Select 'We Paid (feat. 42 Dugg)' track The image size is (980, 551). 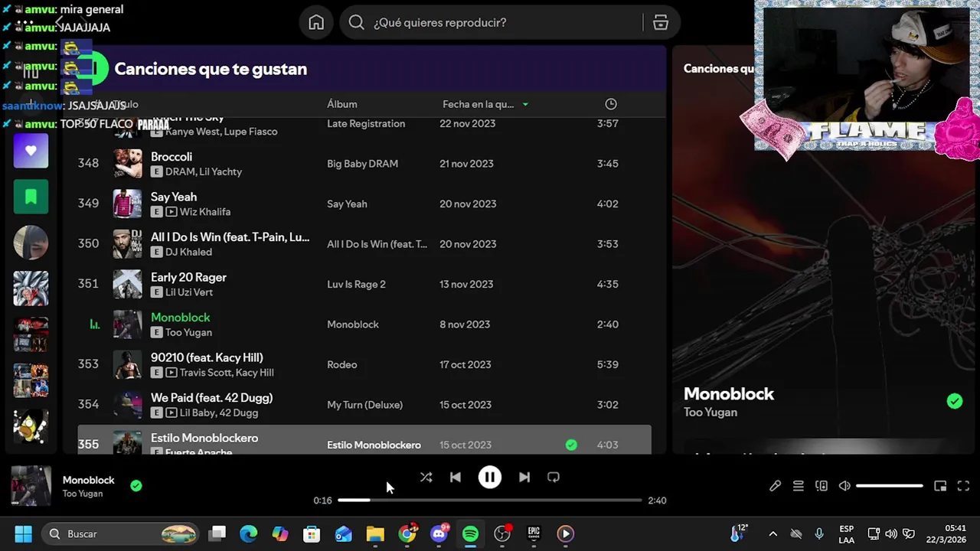211,398
